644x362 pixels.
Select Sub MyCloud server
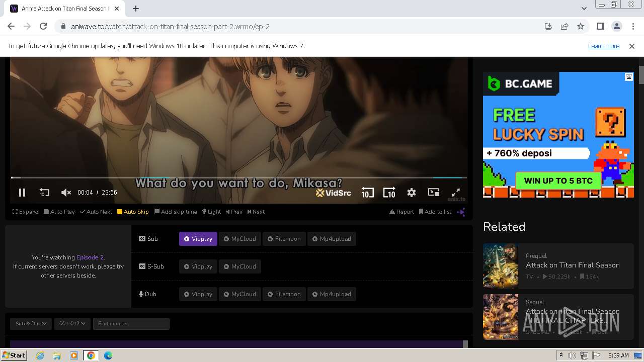240,239
